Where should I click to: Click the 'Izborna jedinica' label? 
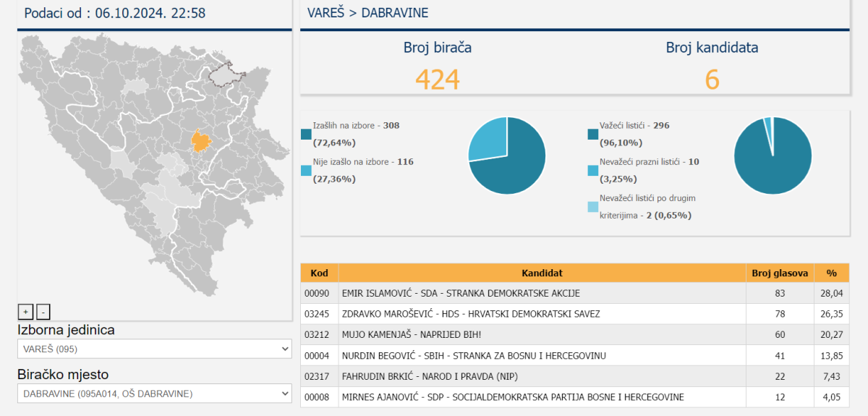click(66, 330)
